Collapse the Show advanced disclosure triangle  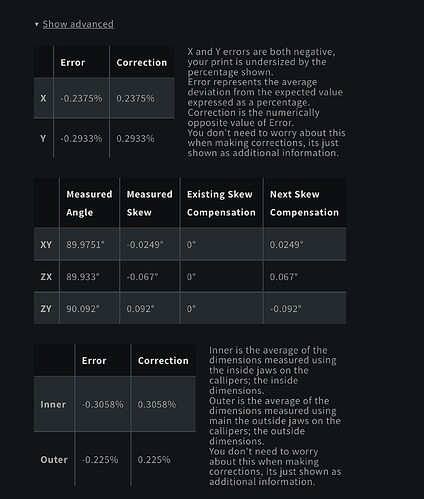click(37, 24)
